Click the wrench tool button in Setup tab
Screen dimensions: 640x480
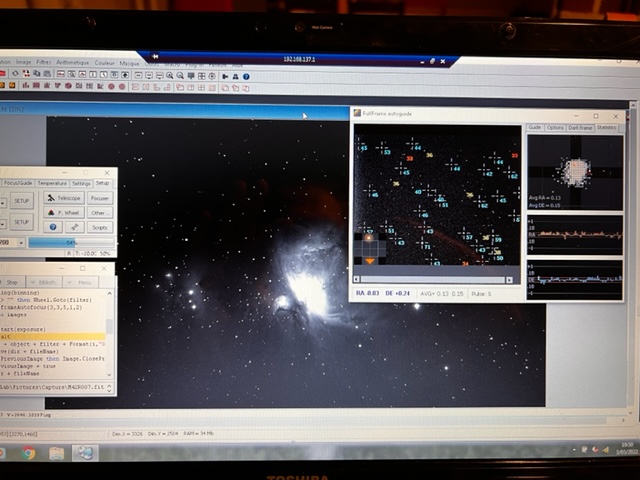75,227
